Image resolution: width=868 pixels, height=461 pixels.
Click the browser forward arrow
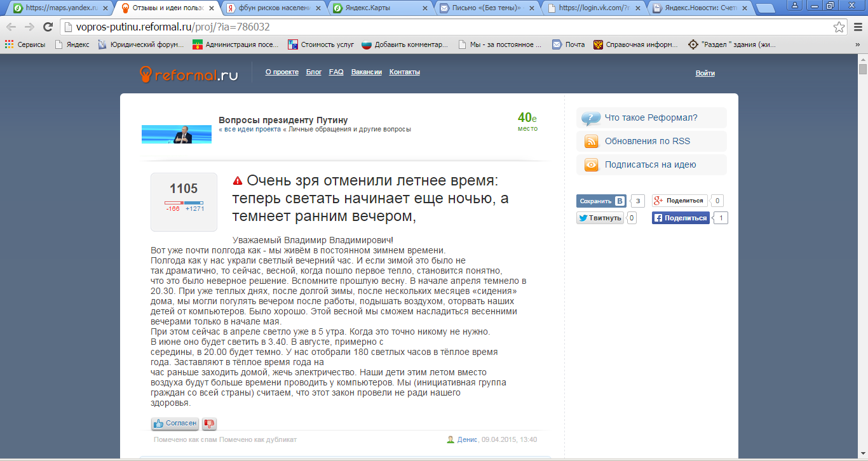click(x=29, y=27)
